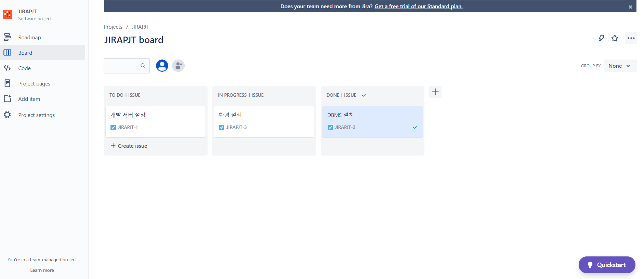Open the DBMS 설치 issue card
The width and height of the screenshot is (644, 279).
coord(372,121)
